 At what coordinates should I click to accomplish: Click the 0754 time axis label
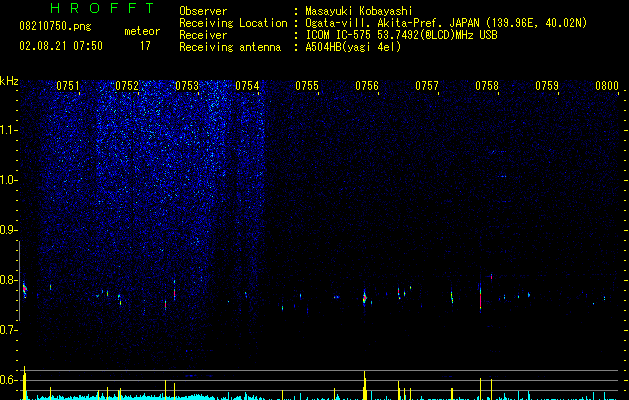point(247,86)
